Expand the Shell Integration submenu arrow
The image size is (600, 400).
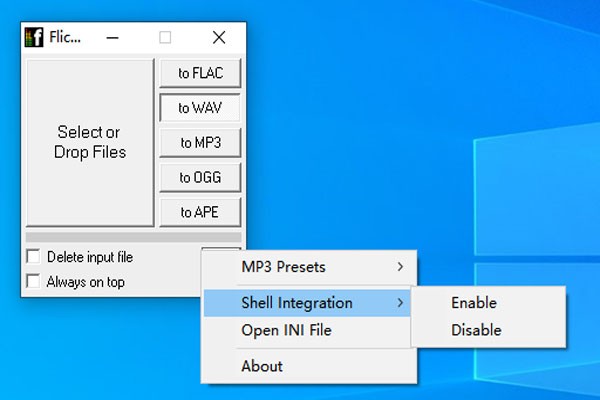click(x=400, y=303)
